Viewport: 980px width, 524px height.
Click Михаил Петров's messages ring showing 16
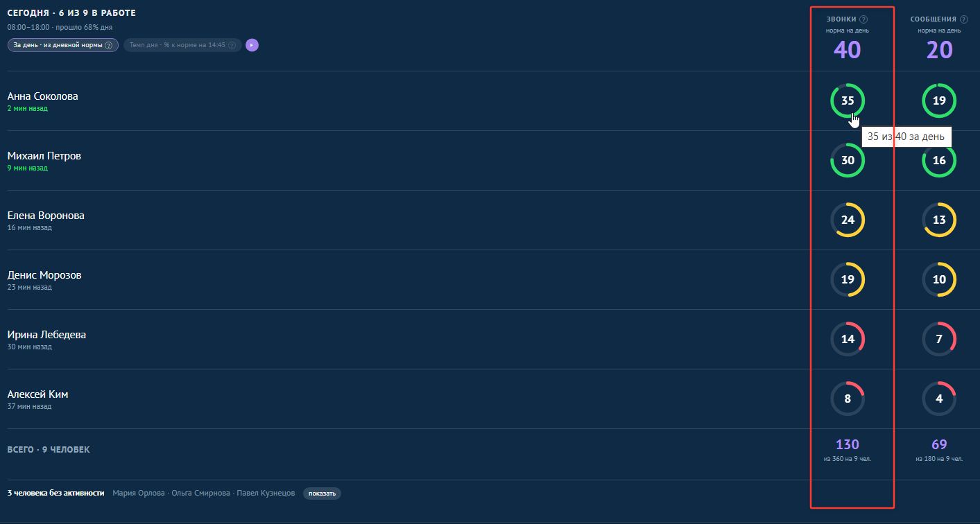[939, 160]
